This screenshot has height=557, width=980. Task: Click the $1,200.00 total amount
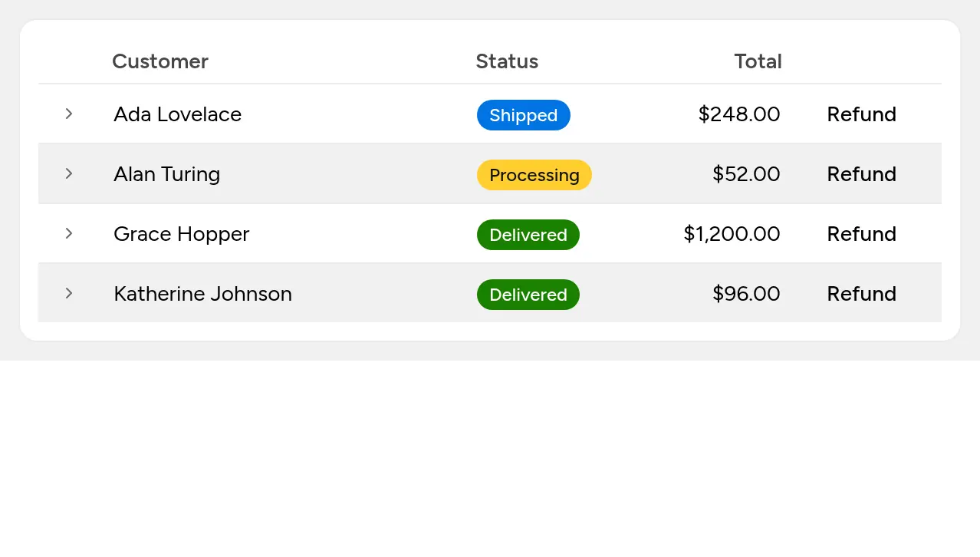(732, 234)
